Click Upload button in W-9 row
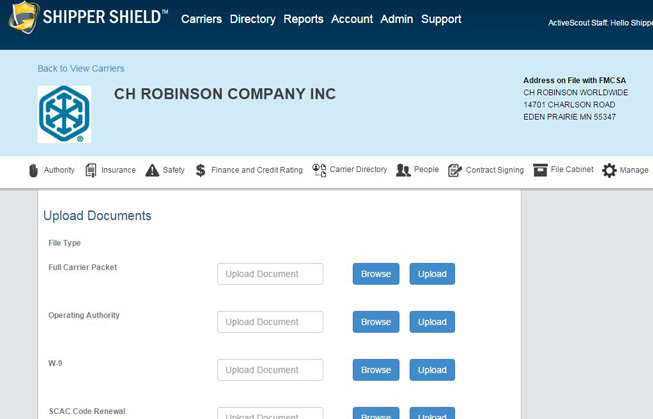This screenshot has width=653, height=419. point(432,370)
